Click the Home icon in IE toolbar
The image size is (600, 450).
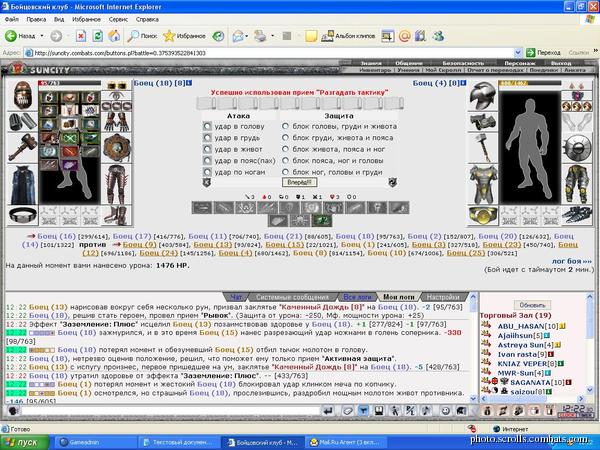[x=114, y=36]
